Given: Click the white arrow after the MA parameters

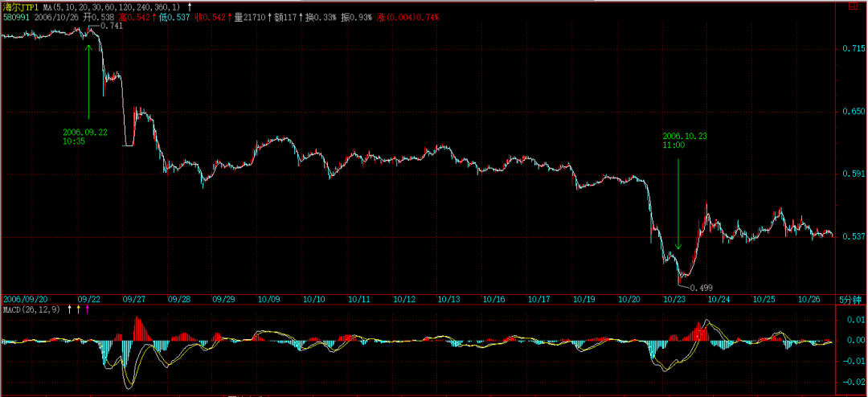Looking at the screenshot, I should pyautogui.click(x=190, y=6).
